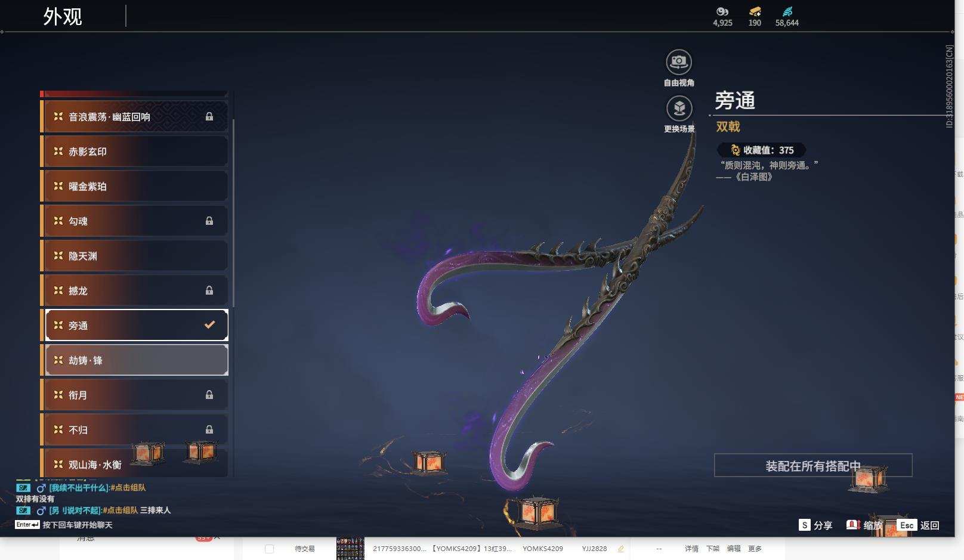Click the 双戟 weapon type label
This screenshot has width=964, height=560.
click(728, 126)
